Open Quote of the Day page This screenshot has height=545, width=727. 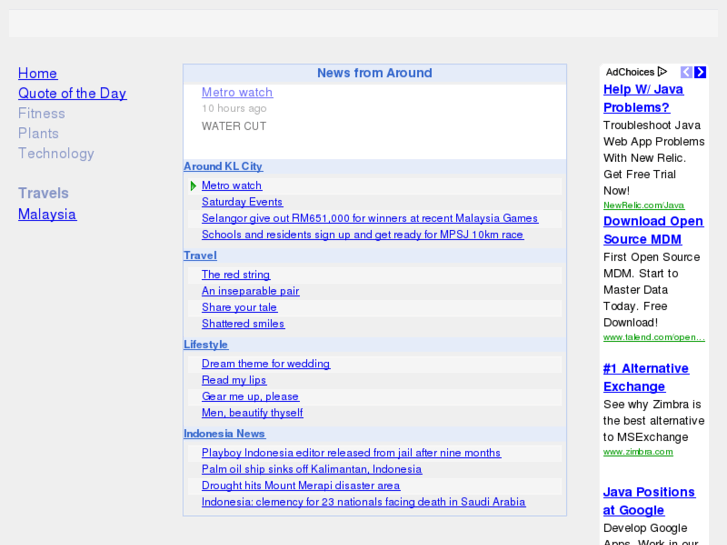pos(72,93)
